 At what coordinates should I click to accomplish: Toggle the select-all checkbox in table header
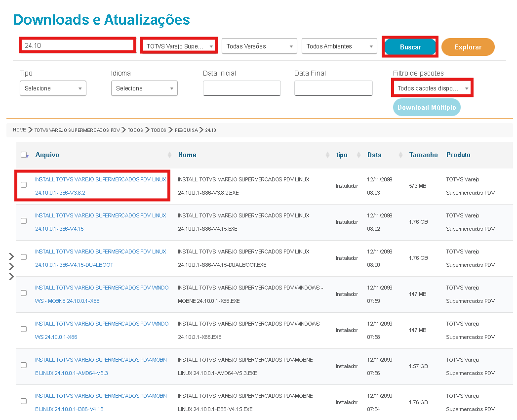tap(24, 154)
